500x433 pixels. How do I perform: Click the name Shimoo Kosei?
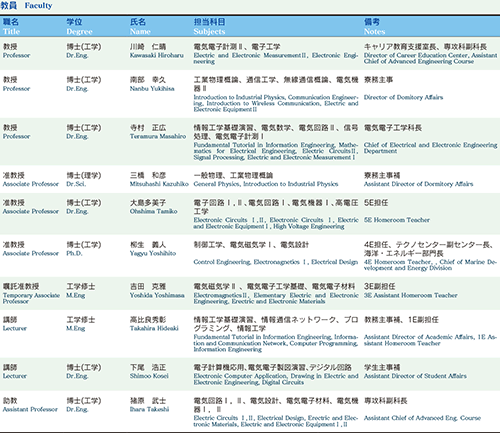(x=149, y=376)
